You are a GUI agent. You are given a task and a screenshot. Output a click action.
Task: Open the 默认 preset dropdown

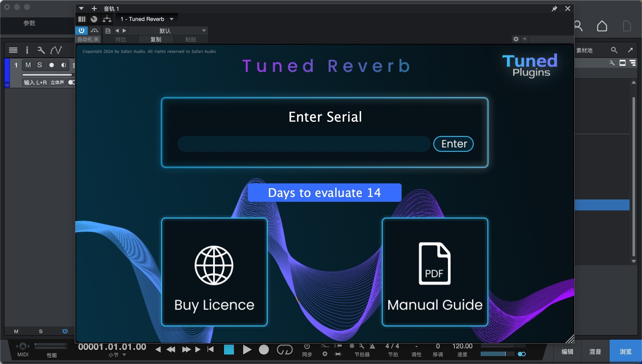pyautogui.click(x=168, y=31)
